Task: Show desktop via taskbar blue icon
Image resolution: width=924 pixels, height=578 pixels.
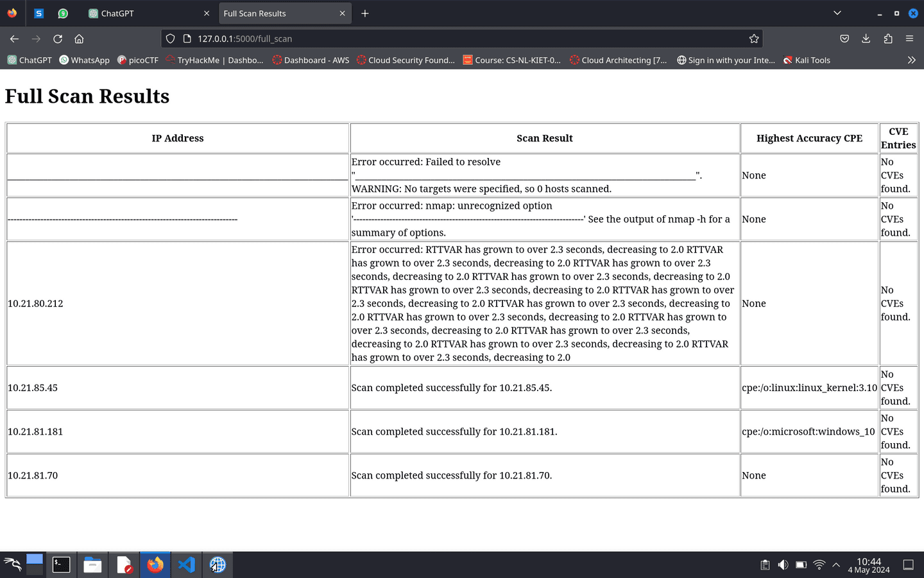Action: 35,565
